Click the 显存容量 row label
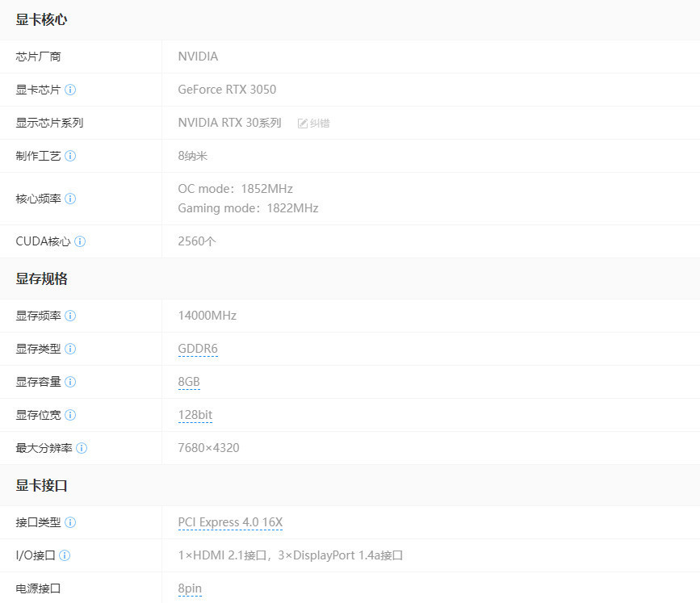 click(38, 382)
